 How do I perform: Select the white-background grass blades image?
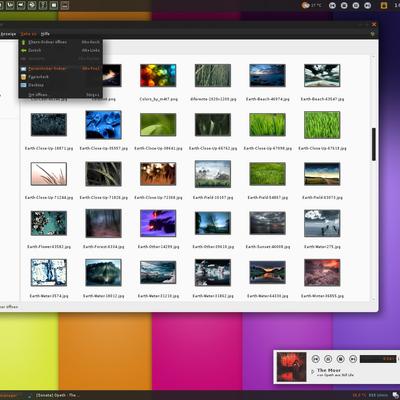point(49,174)
